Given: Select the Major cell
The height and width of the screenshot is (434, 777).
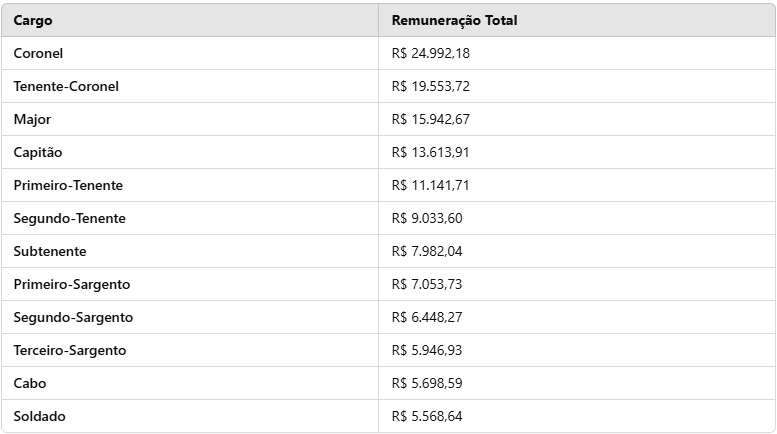Looking at the screenshot, I should (x=32, y=119).
